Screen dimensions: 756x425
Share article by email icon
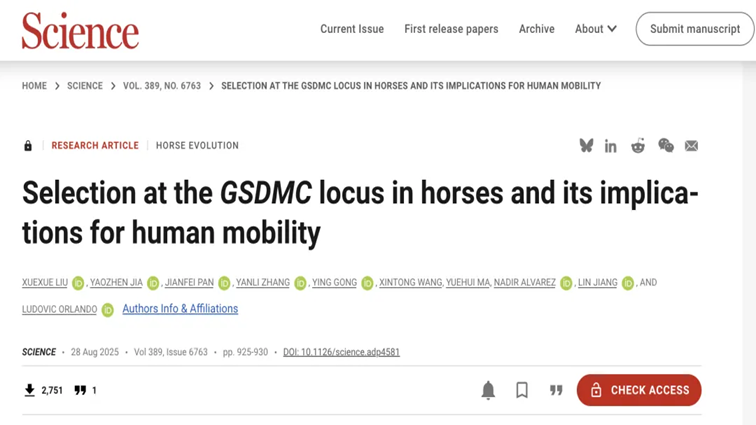[x=691, y=146]
